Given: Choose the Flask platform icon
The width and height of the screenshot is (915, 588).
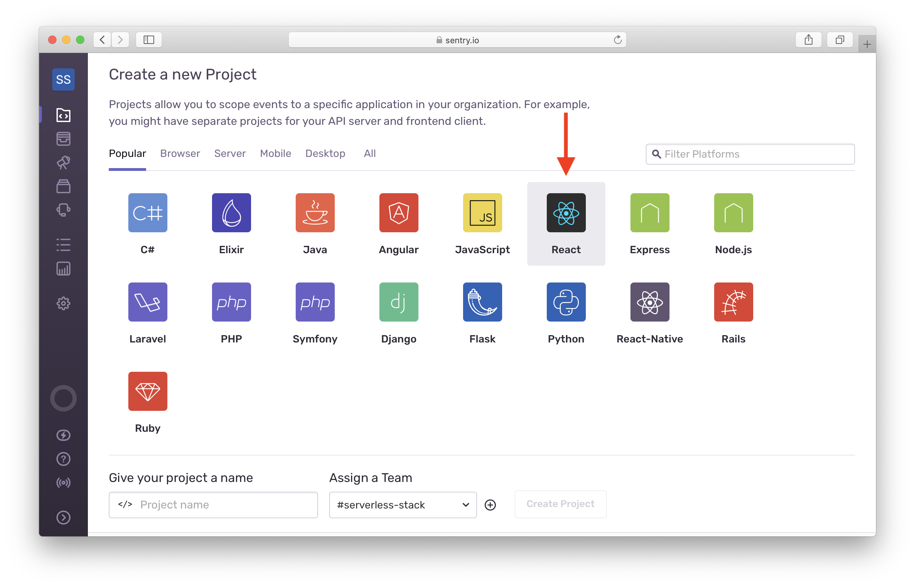Looking at the screenshot, I should point(483,302).
